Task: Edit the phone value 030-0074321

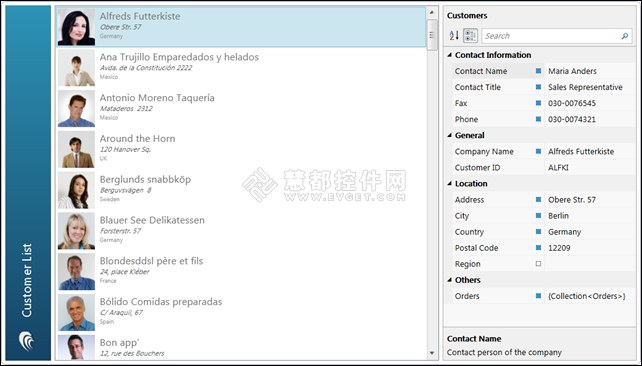Action: coord(590,119)
